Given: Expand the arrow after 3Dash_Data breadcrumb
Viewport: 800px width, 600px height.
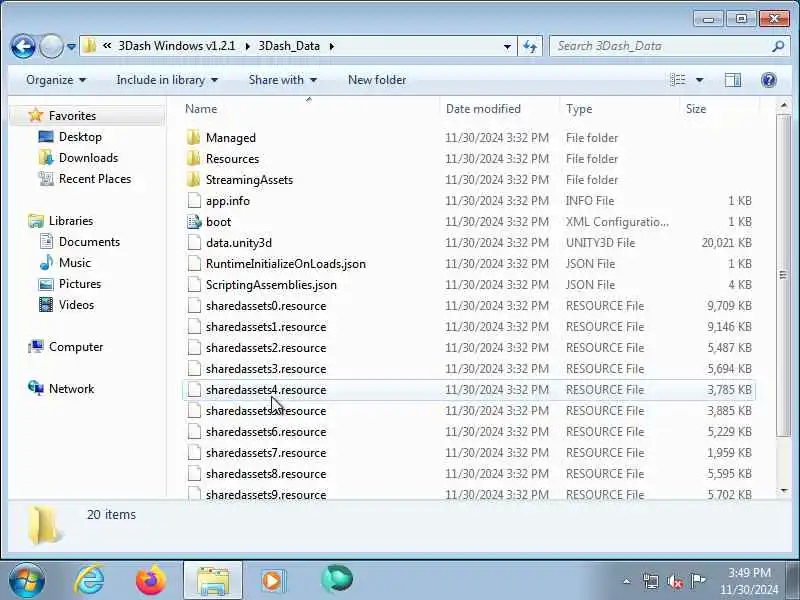Looking at the screenshot, I should coord(332,46).
